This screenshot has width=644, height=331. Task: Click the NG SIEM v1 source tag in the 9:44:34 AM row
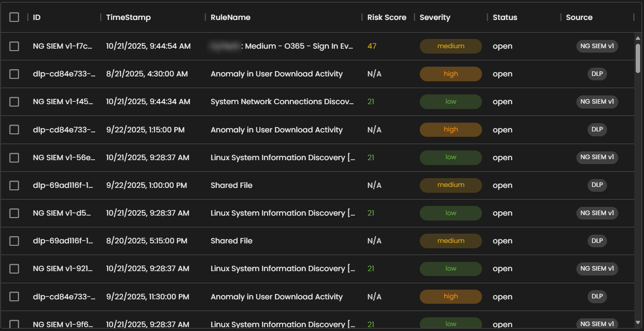pyautogui.click(x=597, y=102)
